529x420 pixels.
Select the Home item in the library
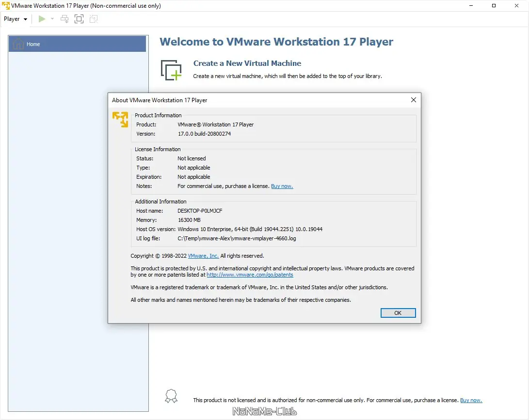tap(77, 44)
